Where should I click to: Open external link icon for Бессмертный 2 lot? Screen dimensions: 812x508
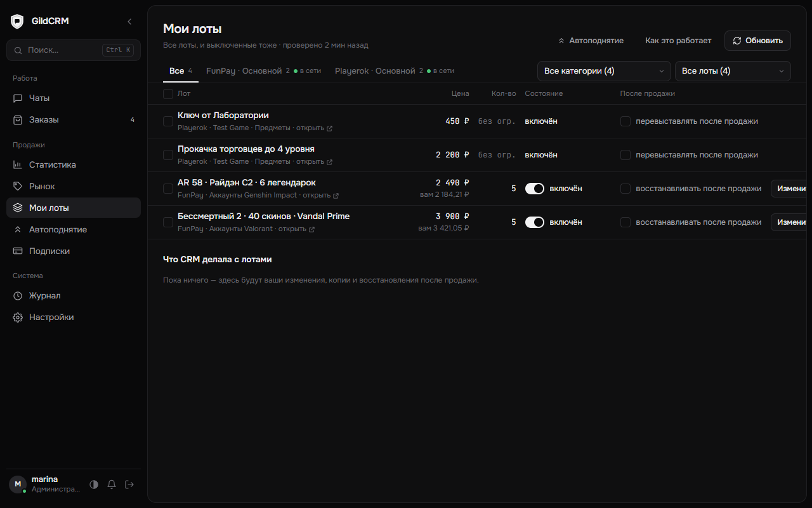pyautogui.click(x=311, y=229)
